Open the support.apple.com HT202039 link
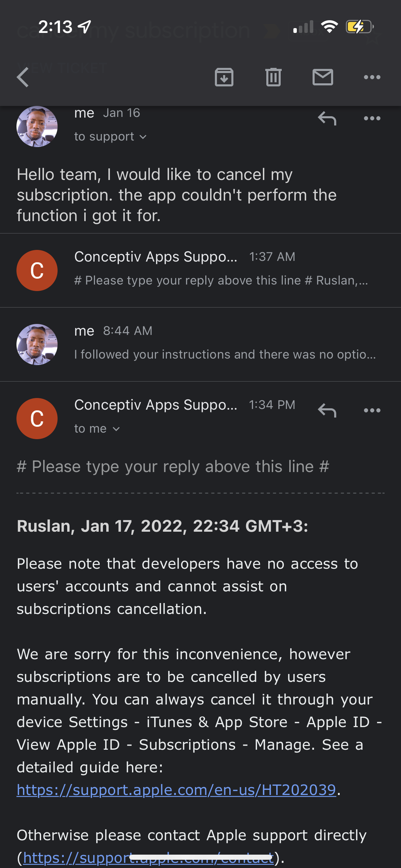401x868 pixels. 176,790
